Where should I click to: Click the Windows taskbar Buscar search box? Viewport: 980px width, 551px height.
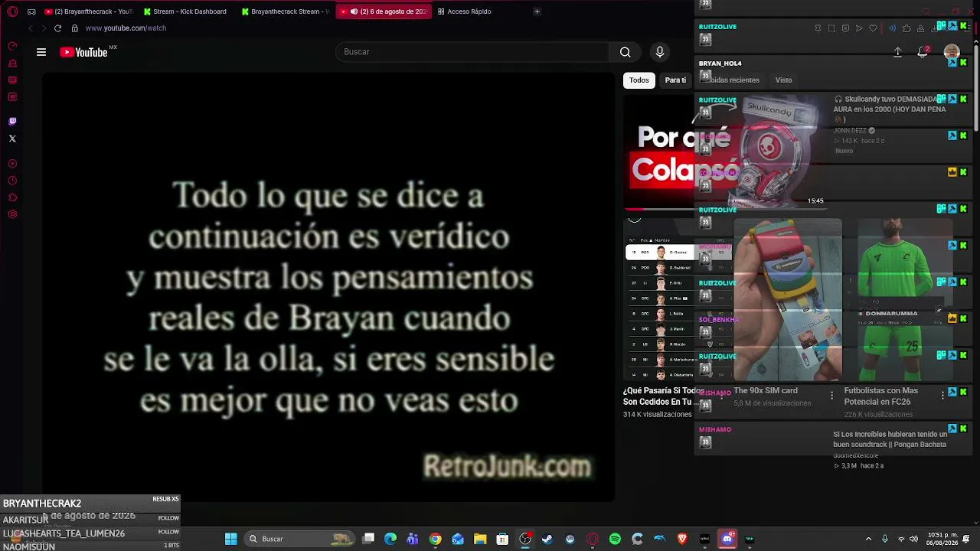[301, 539]
